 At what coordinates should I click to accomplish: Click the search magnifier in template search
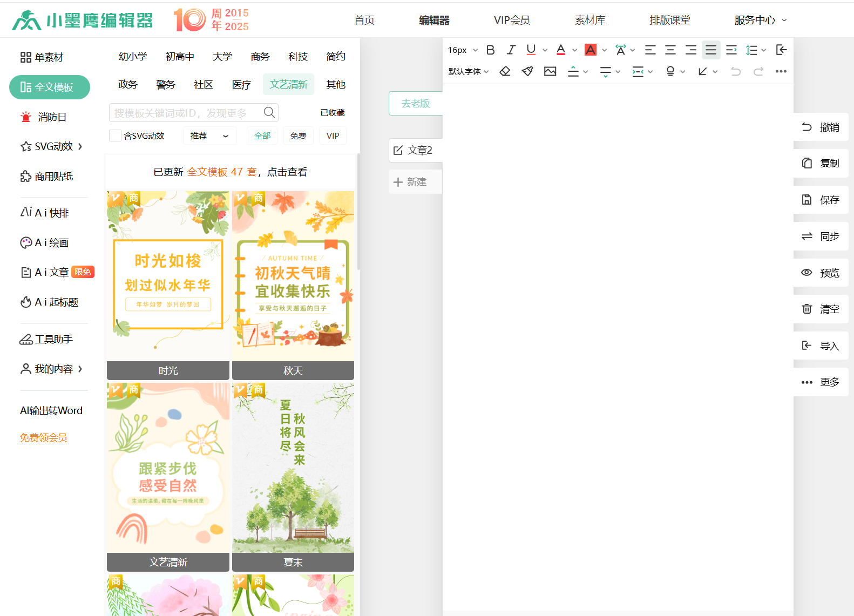point(269,112)
